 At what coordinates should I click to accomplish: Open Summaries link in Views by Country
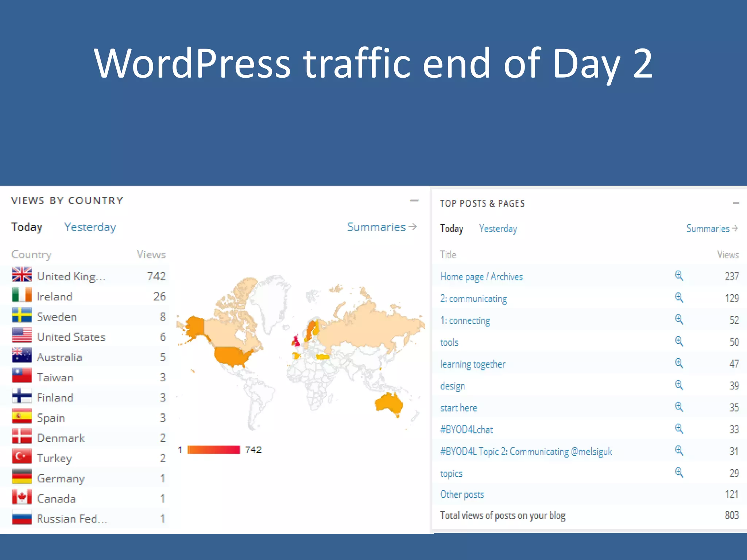click(382, 227)
